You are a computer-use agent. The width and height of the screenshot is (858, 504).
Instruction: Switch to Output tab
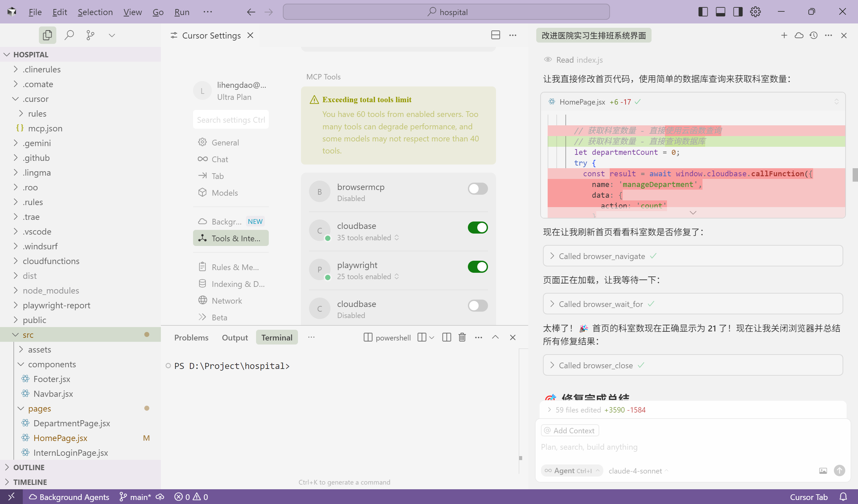pyautogui.click(x=235, y=337)
